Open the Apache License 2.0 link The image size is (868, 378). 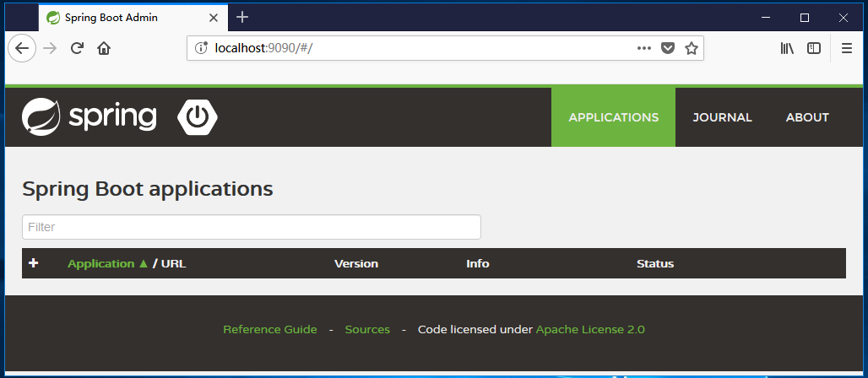pyautogui.click(x=590, y=329)
